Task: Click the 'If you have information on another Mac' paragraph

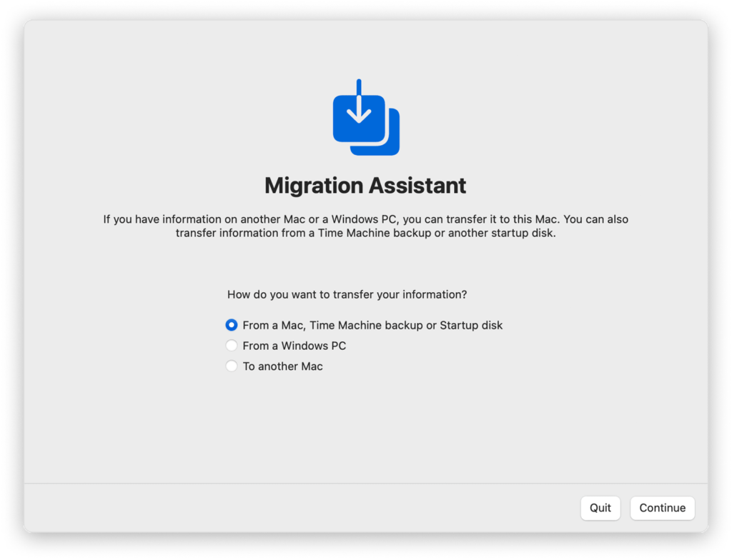Action: point(366,226)
